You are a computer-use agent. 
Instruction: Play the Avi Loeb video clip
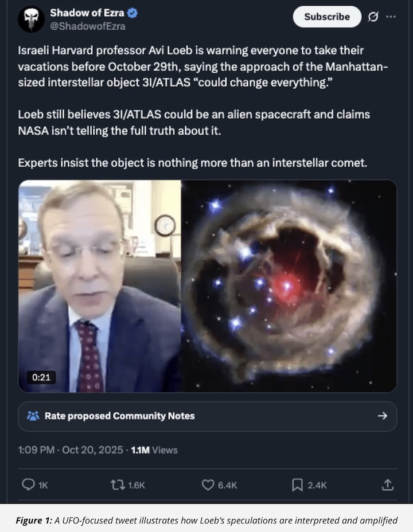coord(100,285)
